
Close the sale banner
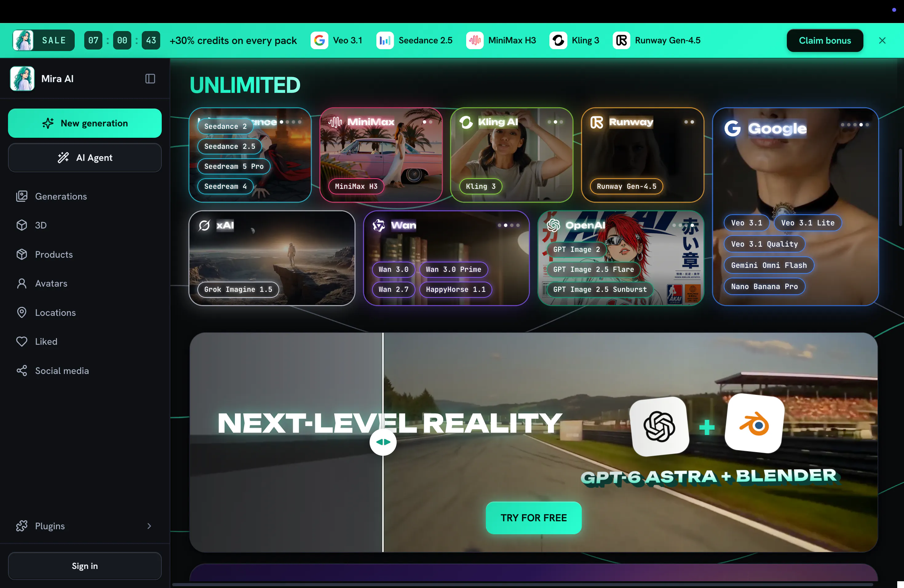(882, 40)
